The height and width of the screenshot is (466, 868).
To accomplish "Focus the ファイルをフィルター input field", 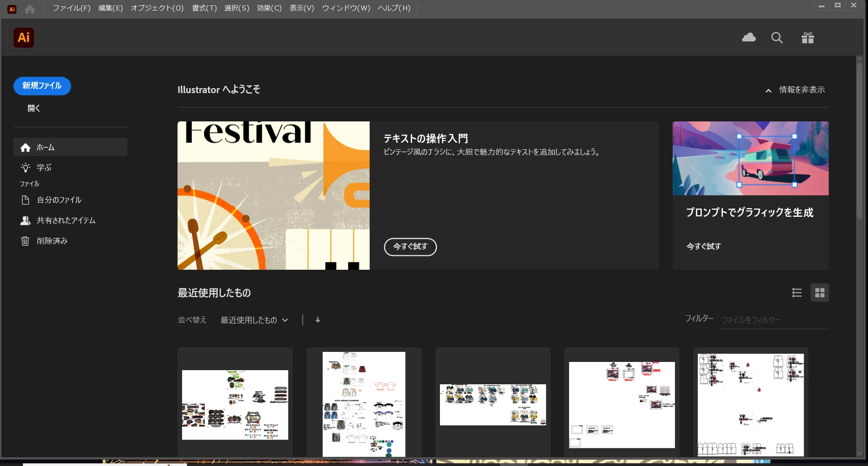I will pyautogui.click(x=774, y=320).
